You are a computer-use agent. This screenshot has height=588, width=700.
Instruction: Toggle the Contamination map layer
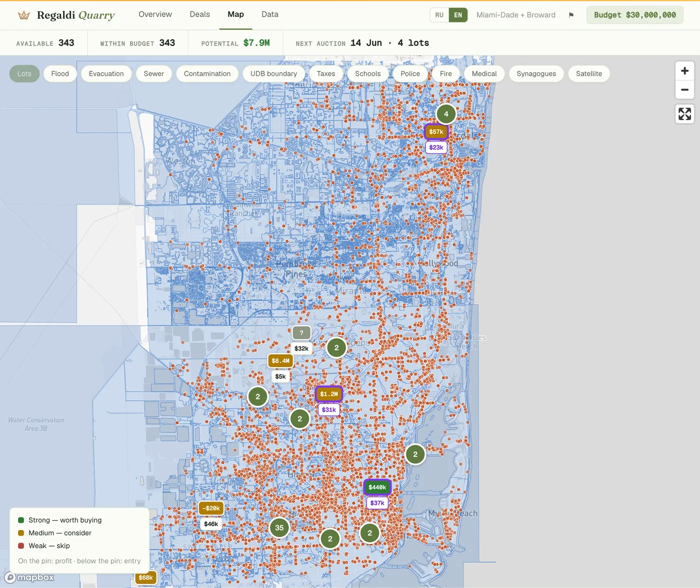click(x=207, y=73)
